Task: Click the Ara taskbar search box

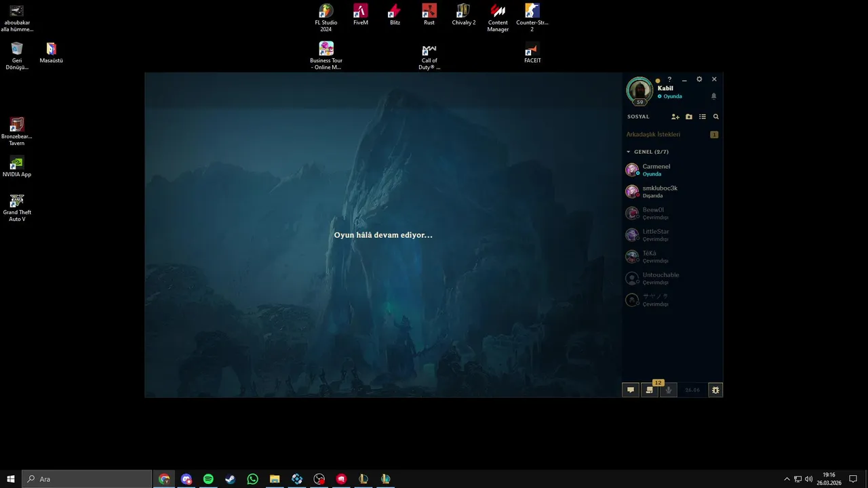Action: point(87,479)
